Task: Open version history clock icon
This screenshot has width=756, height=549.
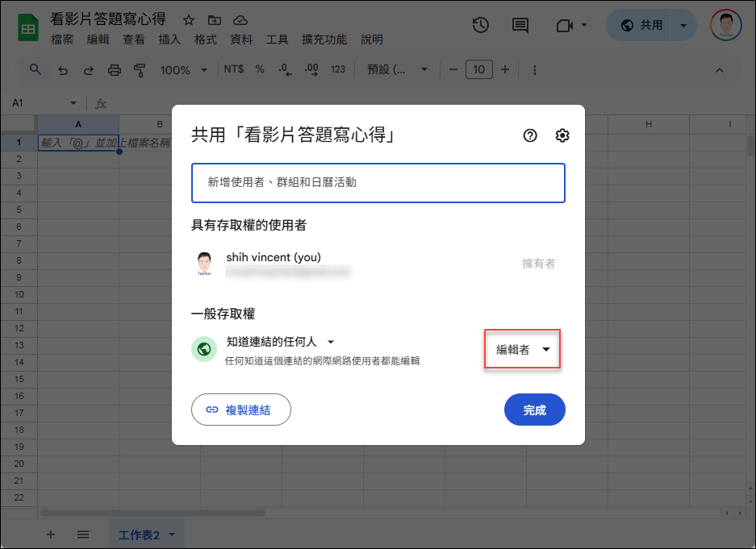Action: pyautogui.click(x=481, y=25)
